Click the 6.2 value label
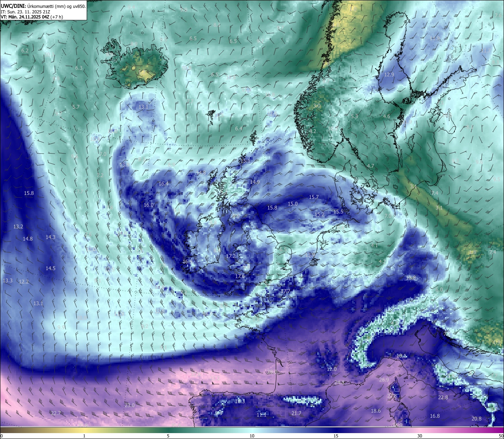 25,51
